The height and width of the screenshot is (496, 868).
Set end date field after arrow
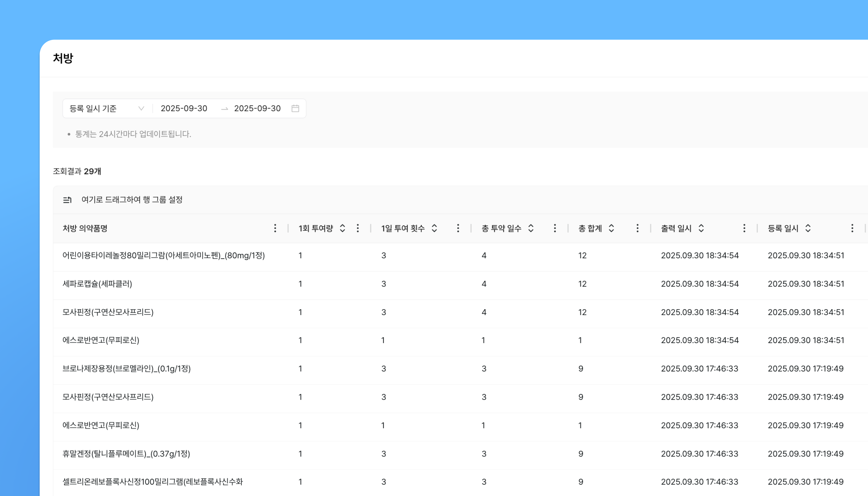[257, 108]
